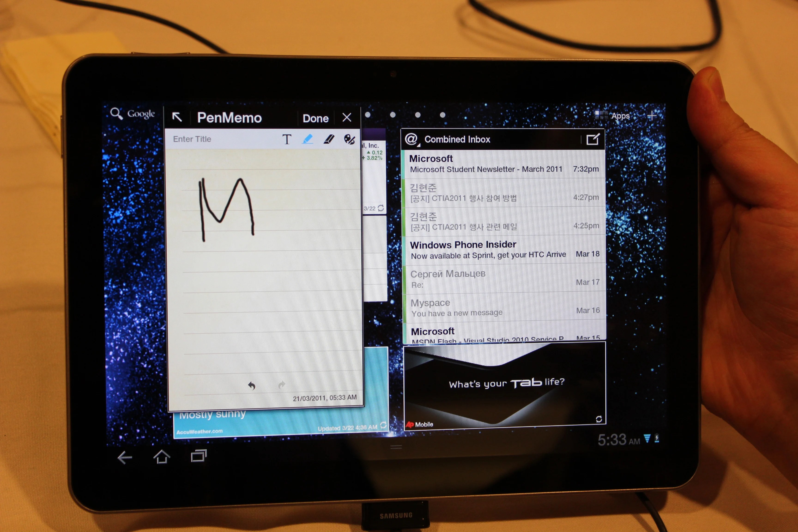Refresh the AccuWeather widget
798x532 pixels.
[x=383, y=425]
